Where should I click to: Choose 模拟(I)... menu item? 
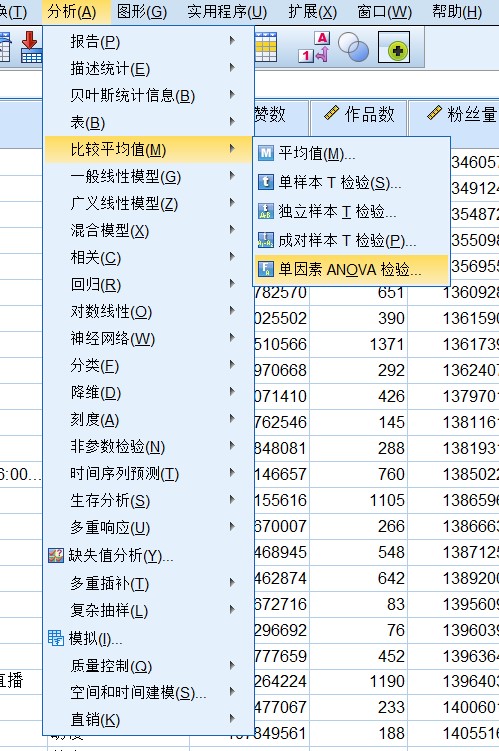pyautogui.click(x=149, y=638)
